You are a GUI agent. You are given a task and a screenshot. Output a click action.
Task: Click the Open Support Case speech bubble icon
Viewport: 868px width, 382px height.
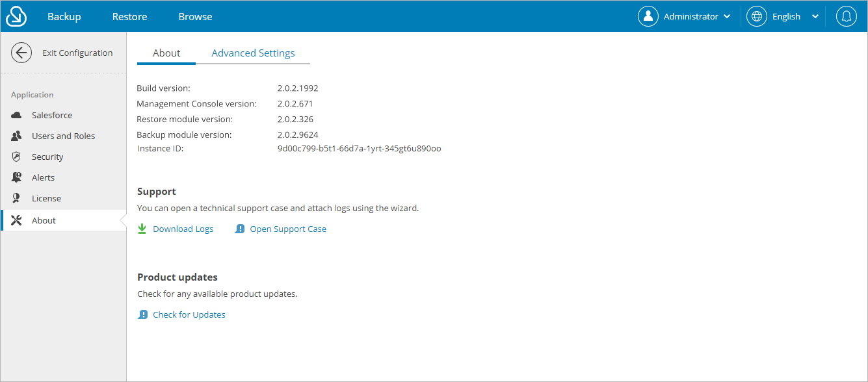point(240,229)
